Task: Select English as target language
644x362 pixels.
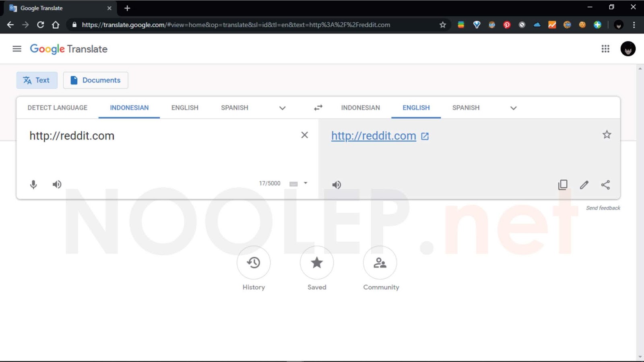Action: point(416,108)
